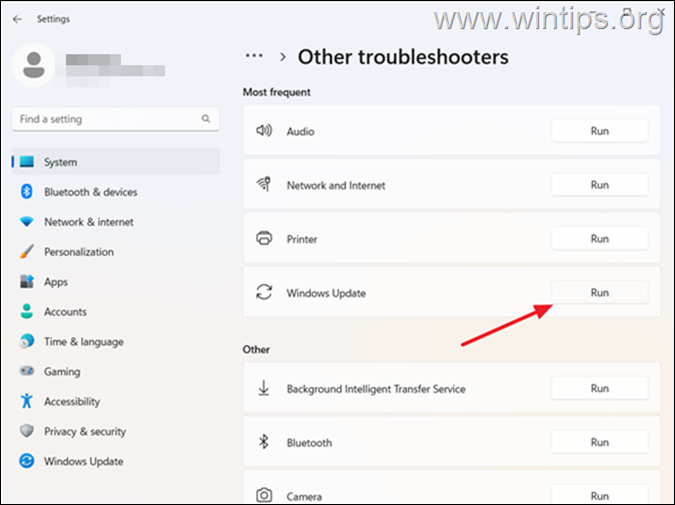Click the search magnifier icon
This screenshot has height=505, width=675.
pos(206,118)
